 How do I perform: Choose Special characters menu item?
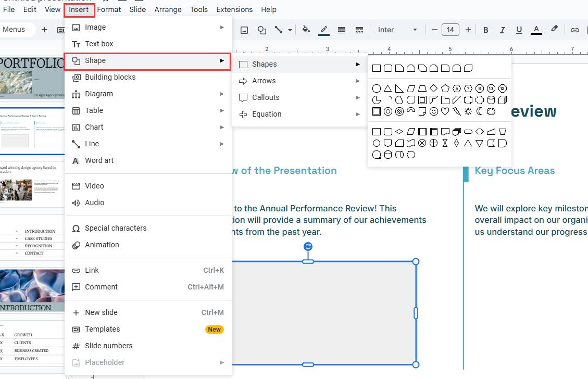(x=148, y=229)
